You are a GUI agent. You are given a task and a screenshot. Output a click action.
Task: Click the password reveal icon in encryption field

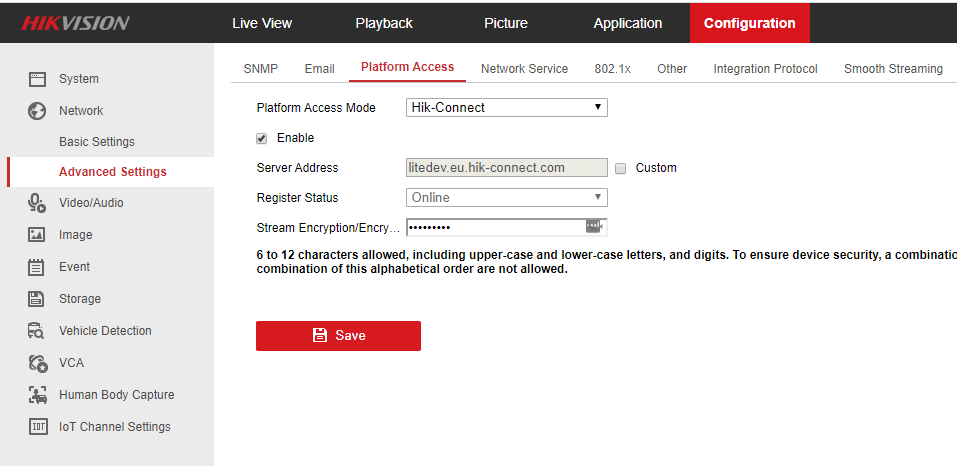pyautogui.click(x=594, y=226)
